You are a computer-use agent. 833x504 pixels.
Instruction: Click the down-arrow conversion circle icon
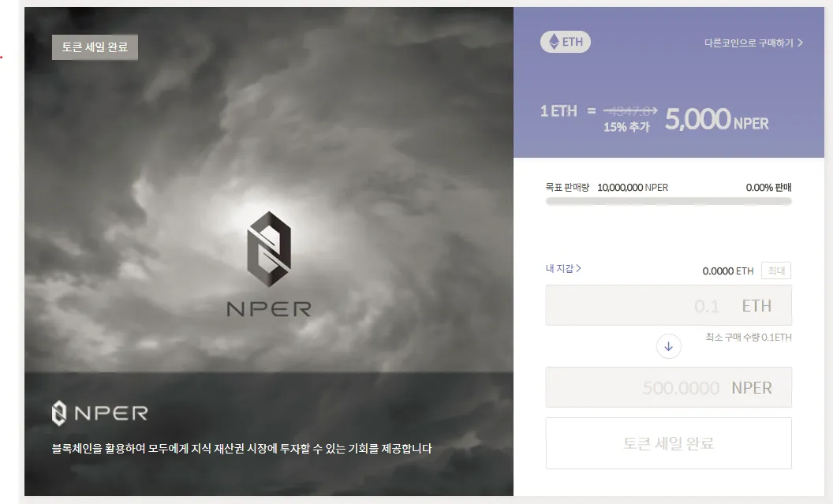[668, 346]
